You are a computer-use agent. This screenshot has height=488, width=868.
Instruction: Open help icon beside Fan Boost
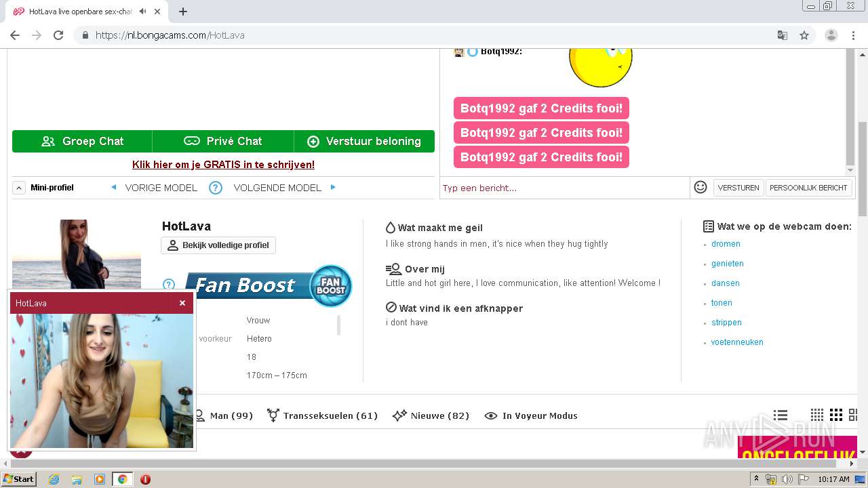[x=169, y=285]
